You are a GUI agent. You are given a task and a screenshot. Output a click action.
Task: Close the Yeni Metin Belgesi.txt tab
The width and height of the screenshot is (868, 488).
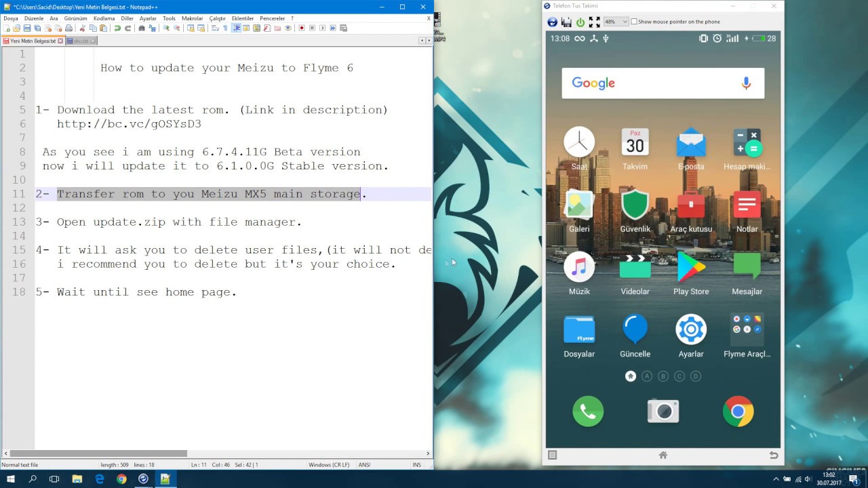pos(60,41)
